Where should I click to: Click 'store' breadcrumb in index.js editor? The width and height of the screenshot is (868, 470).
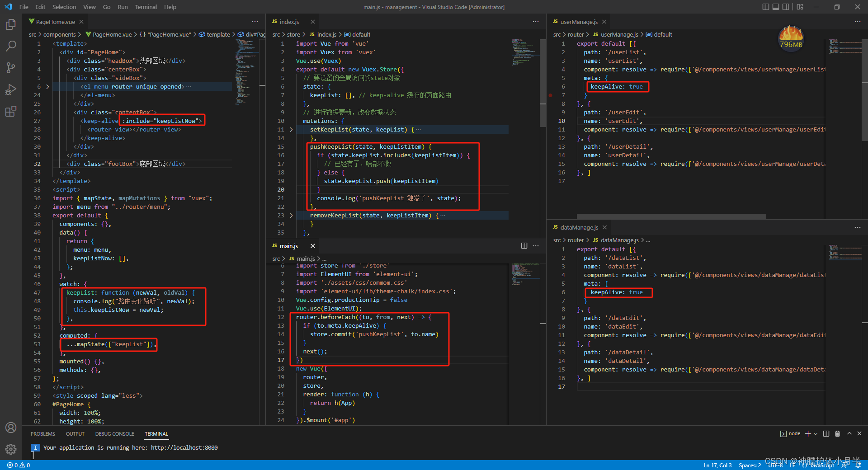[293, 34]
